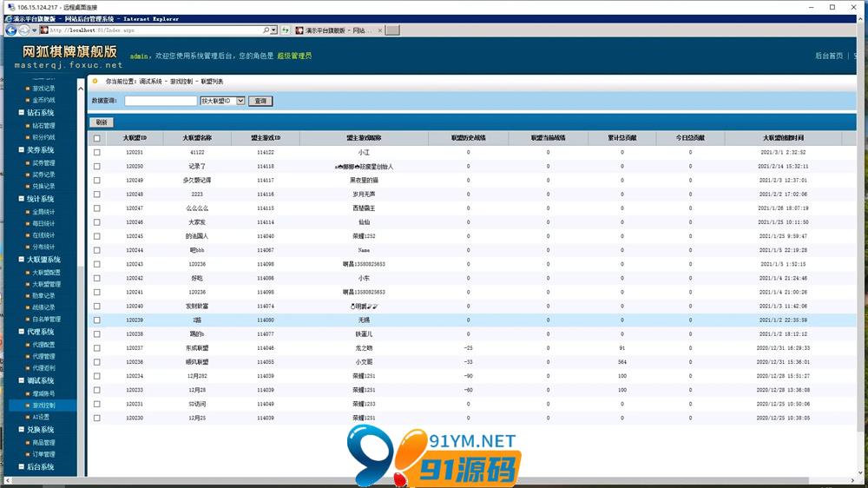Collapse the 大联盟系统 sidebar group
The image size is (868, 488).
point(22,260)
